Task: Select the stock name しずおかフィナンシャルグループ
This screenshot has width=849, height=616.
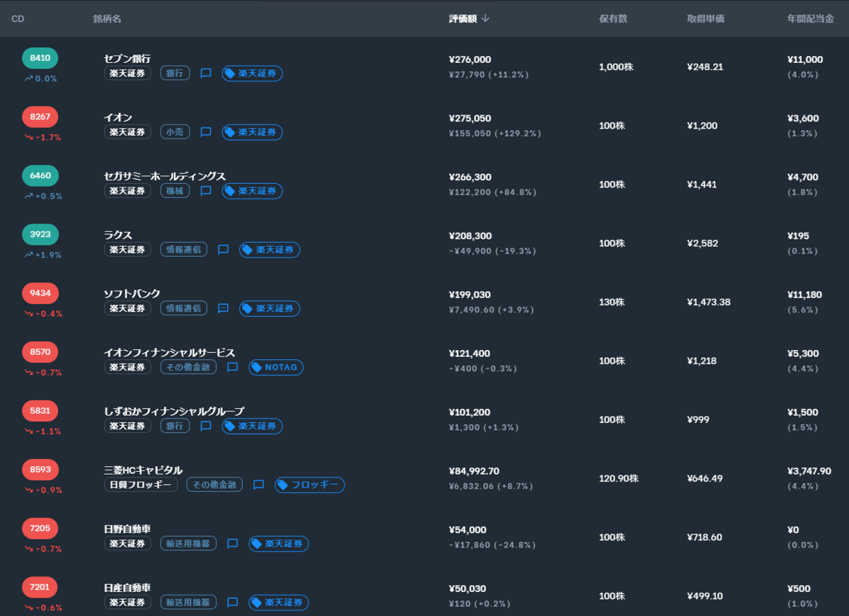Action: coord(174,412)
